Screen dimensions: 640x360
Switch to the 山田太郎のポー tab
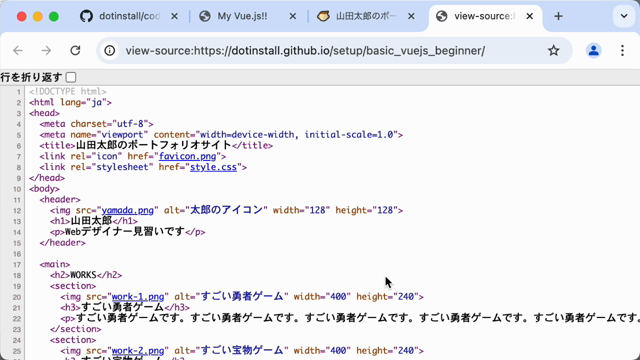(366, 16)
